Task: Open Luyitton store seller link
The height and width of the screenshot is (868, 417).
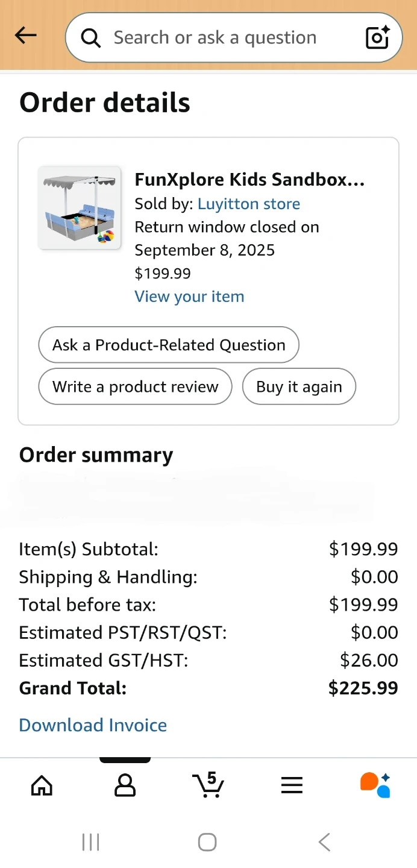Action: tap(249, 204)
